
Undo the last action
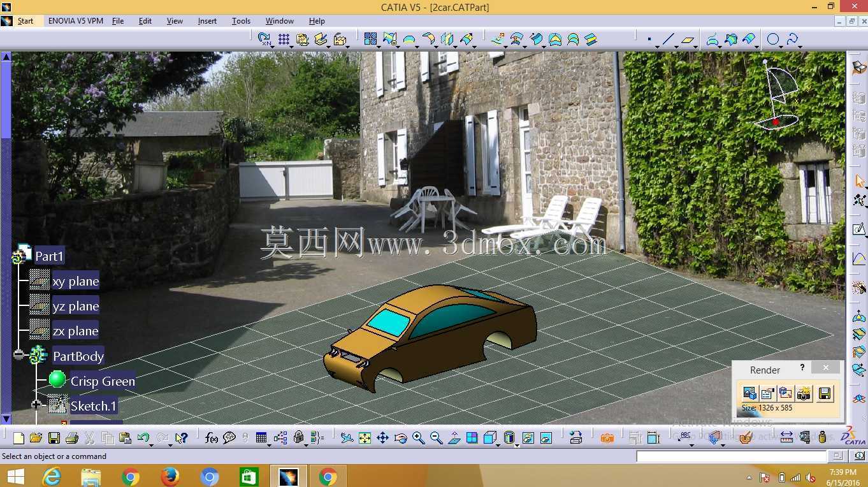point(143,438)
